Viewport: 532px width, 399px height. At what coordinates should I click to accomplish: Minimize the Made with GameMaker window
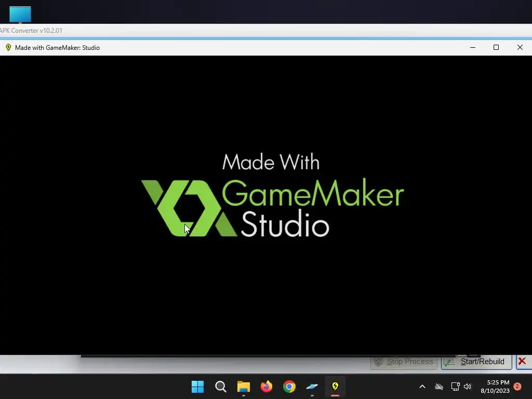tap(473, 47)
